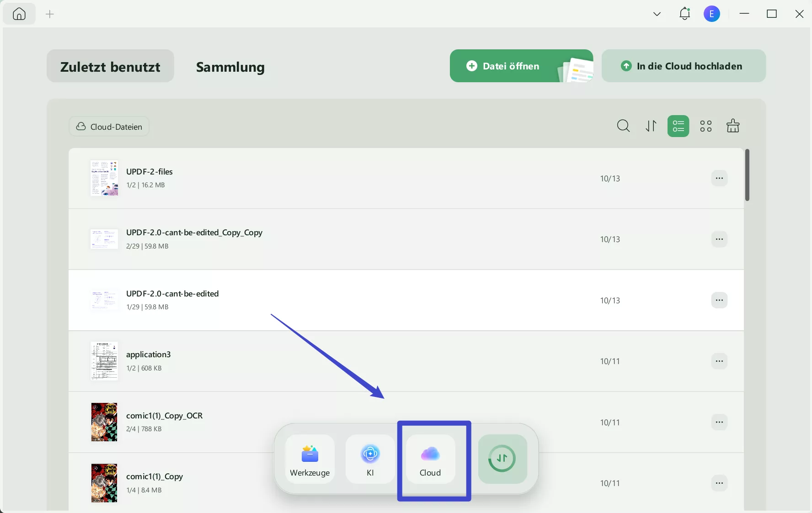Go to the Home screen icon
The height and width of the screenshot is (513, 812).
click(19, 14)
